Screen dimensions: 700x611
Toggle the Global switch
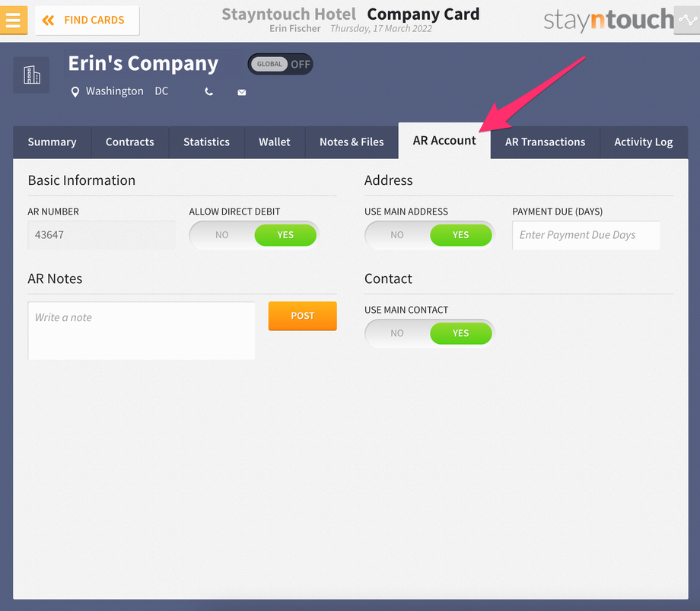pos(280,64)
